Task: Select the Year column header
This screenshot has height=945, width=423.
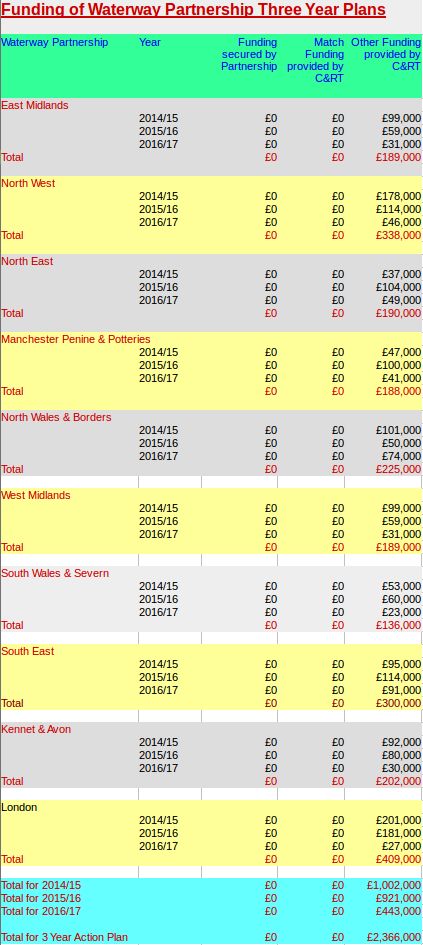Action: [x=150, y=42]
